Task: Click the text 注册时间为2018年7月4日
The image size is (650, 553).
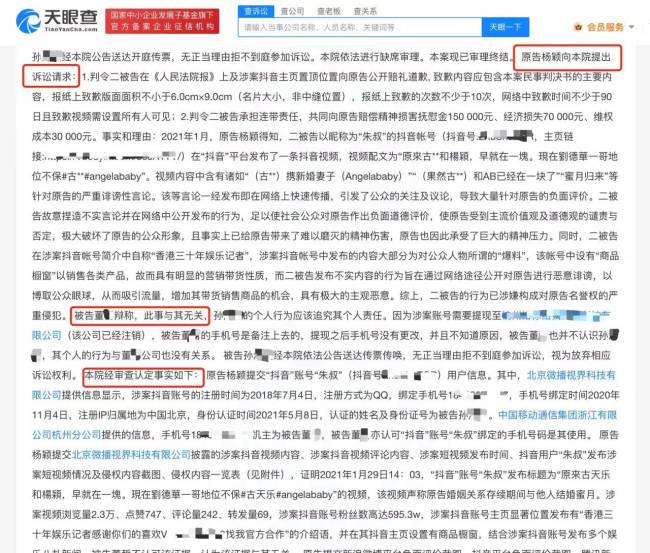Action: [257, 395]
